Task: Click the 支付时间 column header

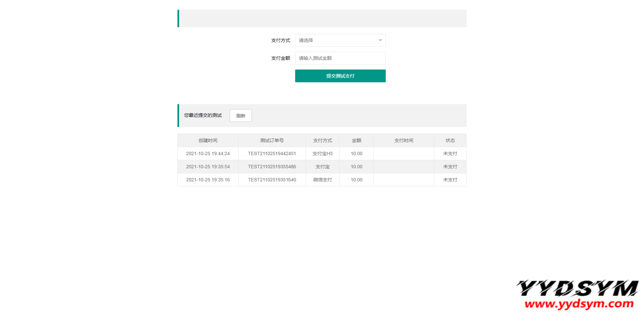Action: pos(404,140)
